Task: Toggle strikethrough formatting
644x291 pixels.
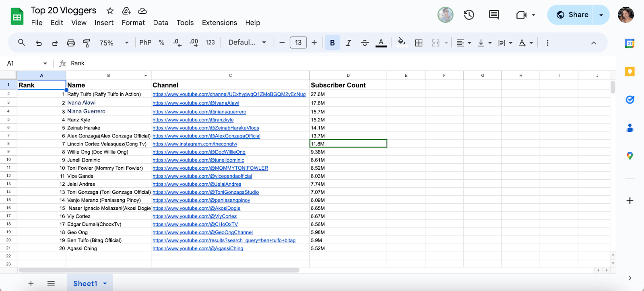Action: (x=365, y=43)
